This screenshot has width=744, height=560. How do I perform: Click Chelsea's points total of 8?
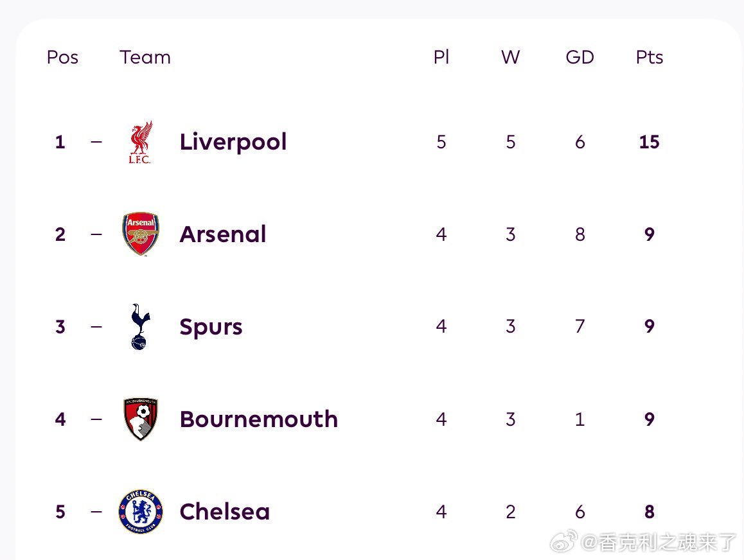point(650,512)
